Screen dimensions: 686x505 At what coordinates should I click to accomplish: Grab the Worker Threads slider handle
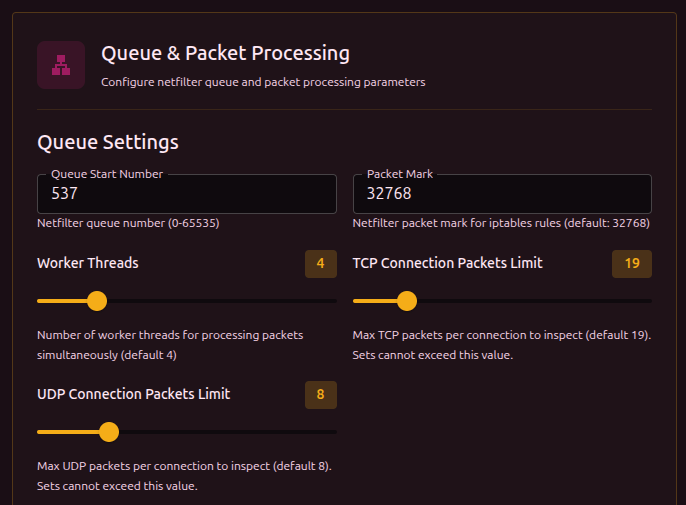97,301
